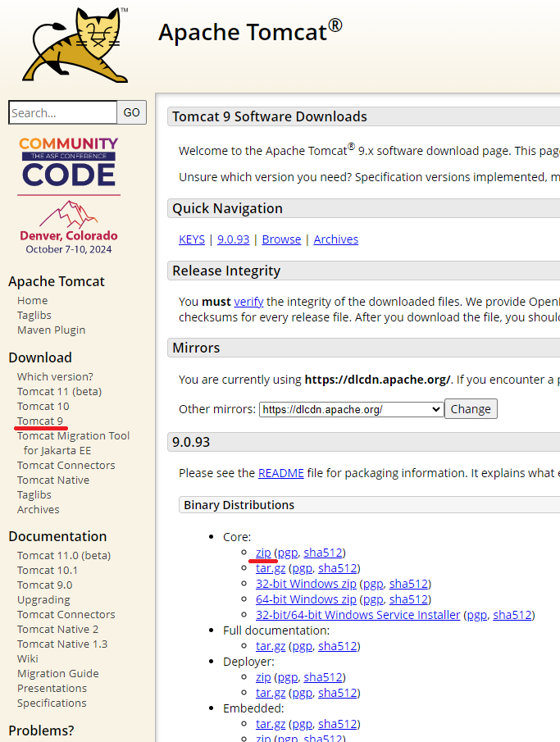Open Tomcat Connectors under Download
This screenshot has height=742, width=560.
(x=66, y=466)
